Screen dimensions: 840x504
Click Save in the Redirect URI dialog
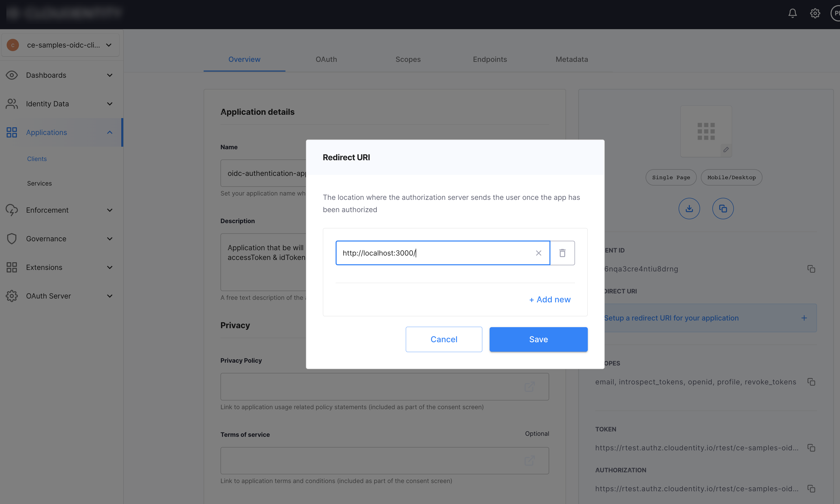(x=539, y=339)
